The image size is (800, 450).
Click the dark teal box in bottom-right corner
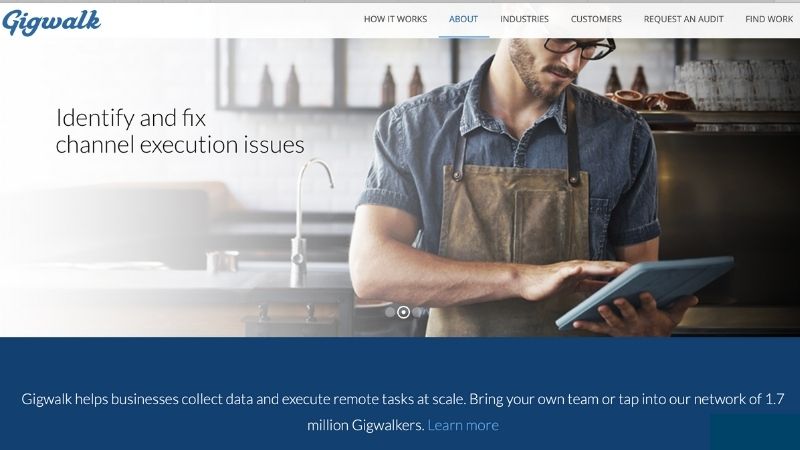[x=754, y=432]
